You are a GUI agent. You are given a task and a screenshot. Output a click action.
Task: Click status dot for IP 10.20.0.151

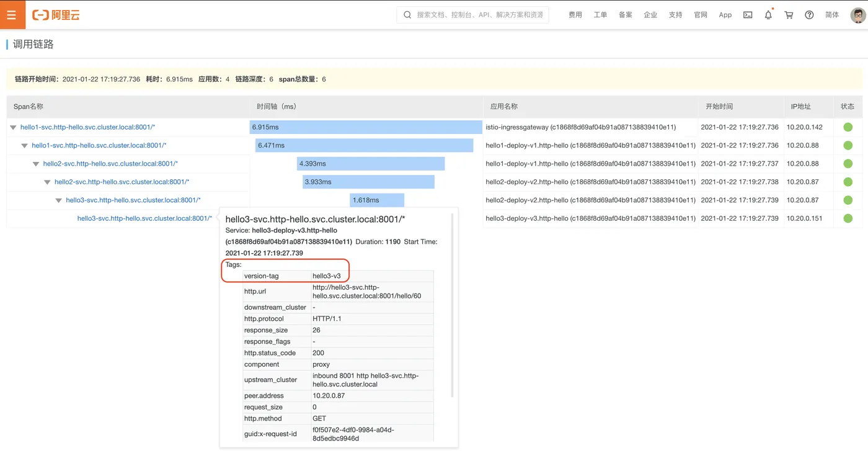coord(848,218)
